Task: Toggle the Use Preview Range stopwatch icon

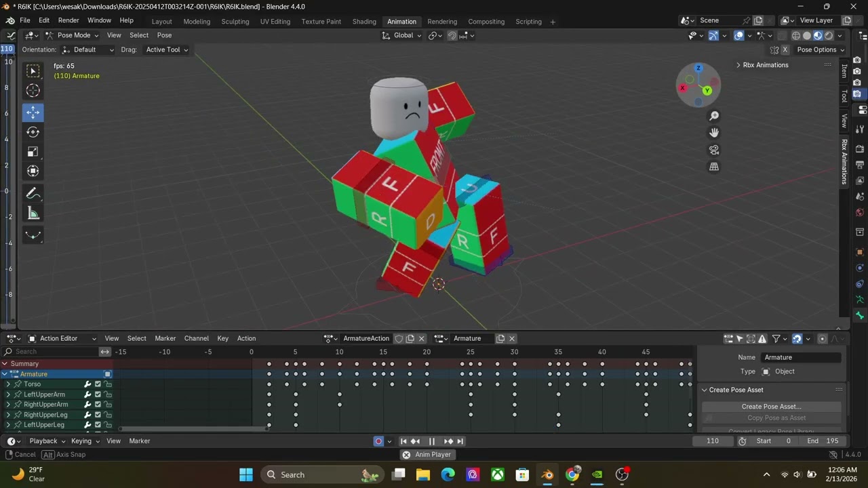Action: [x=742, y=441]
